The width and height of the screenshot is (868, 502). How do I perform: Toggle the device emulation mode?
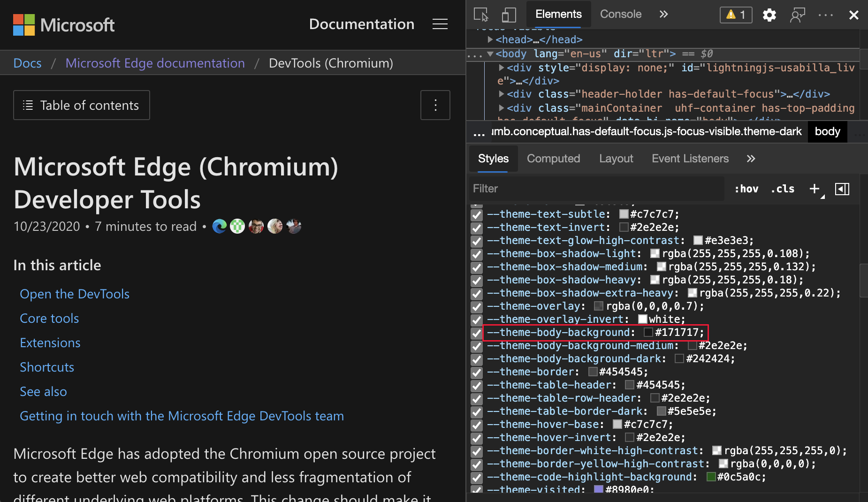tap(509, 15)
